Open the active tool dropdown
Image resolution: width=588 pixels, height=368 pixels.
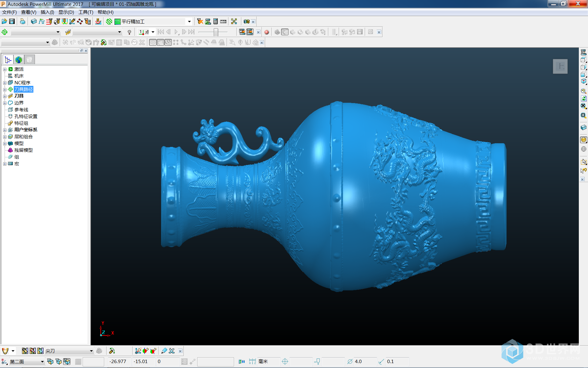[119, 32]
